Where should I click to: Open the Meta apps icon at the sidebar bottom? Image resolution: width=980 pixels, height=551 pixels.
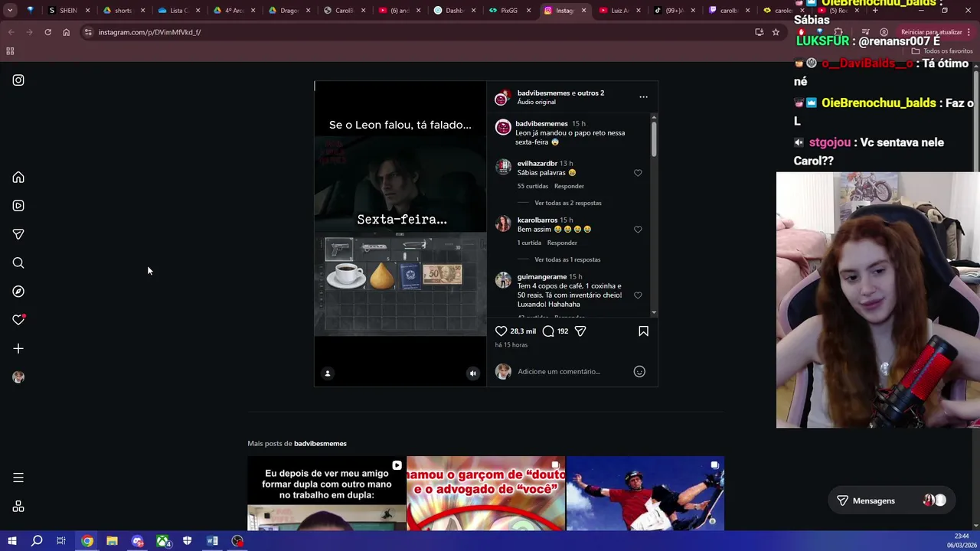(x=18, y=507)
